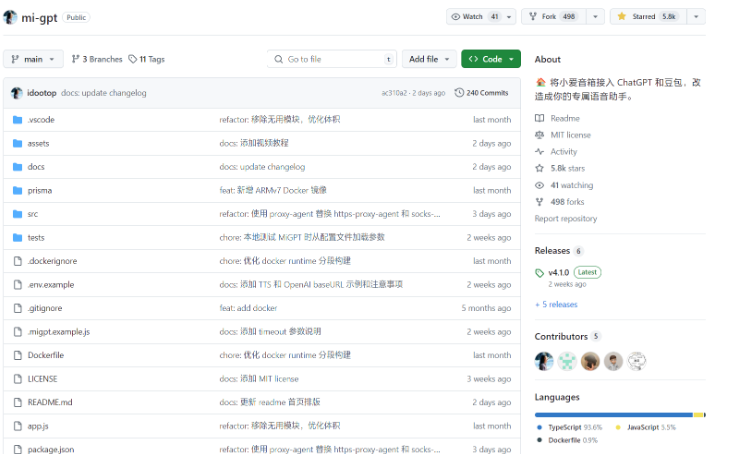Click the app.js file icon
This screenshot has width=756, height=454.
click(x=18, y=426)
